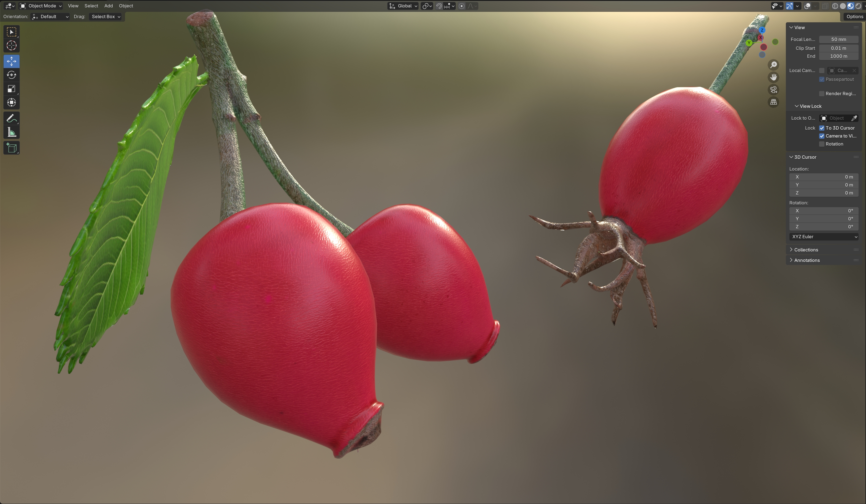Enable the Rotation lock checkbox
Screen dimensions: 866x504
click(x=822, y=144)
